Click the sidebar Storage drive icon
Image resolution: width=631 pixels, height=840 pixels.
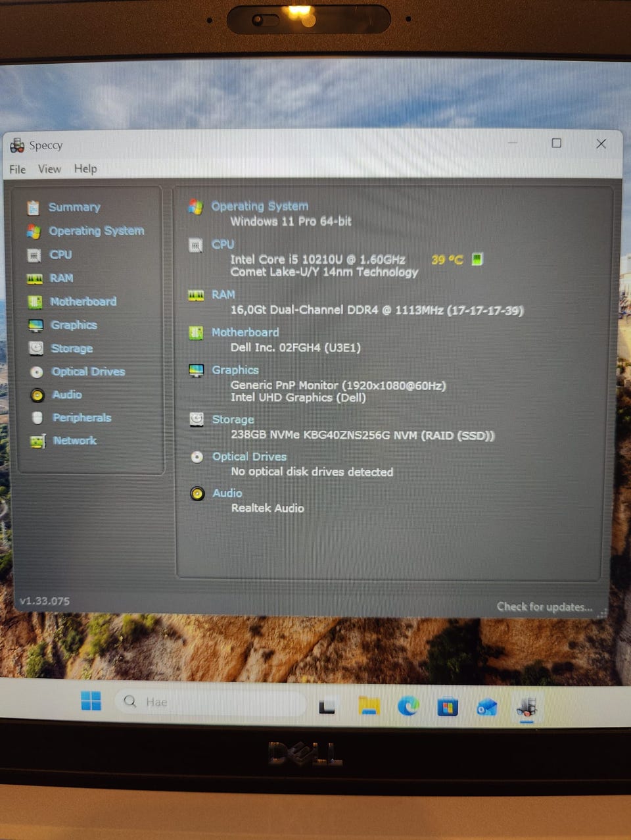pos(36,348)
